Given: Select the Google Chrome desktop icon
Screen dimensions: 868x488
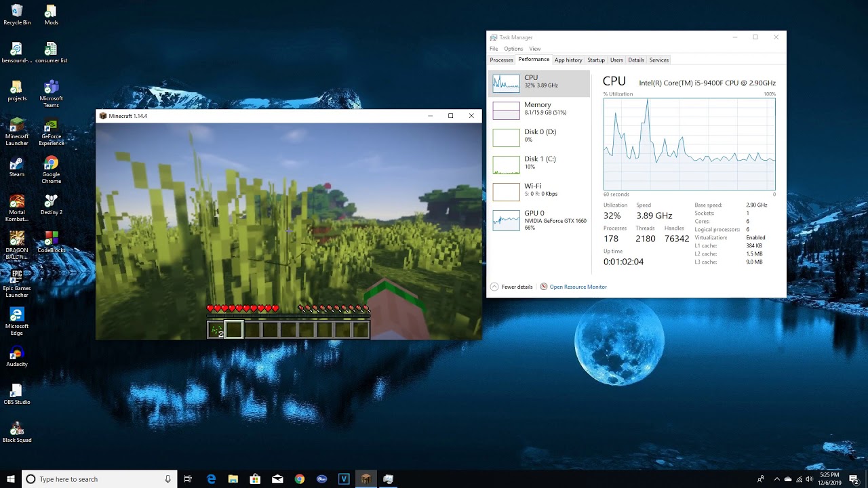Looking at the screenshot, I should click(x=52, y=169).
